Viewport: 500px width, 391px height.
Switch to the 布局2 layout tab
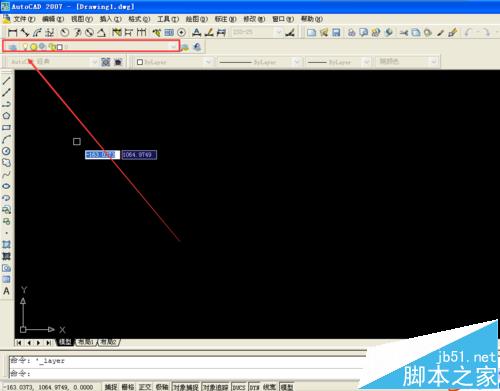coord(109,342)
